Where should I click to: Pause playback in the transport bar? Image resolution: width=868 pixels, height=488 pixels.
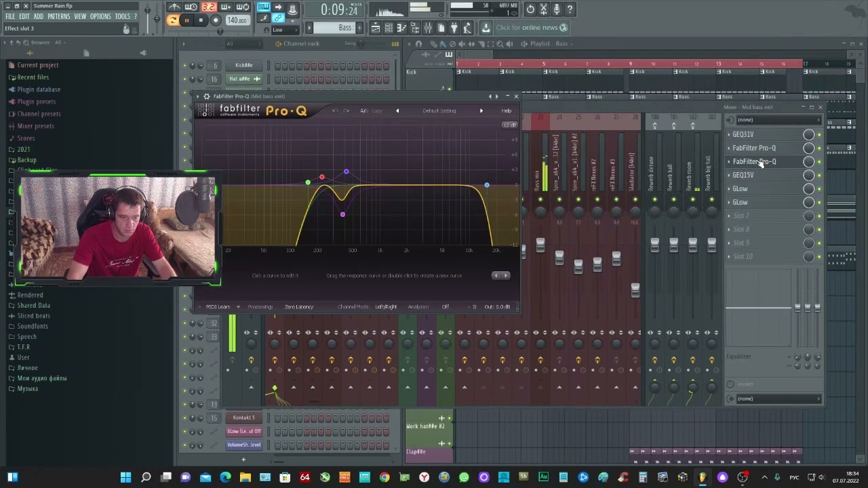click(x=187, y=20)
